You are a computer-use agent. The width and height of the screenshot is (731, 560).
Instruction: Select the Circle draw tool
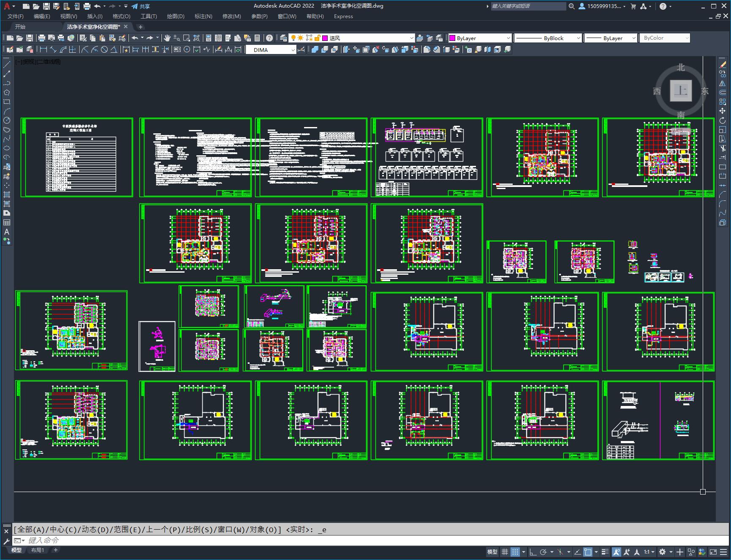tap(7, 120)
